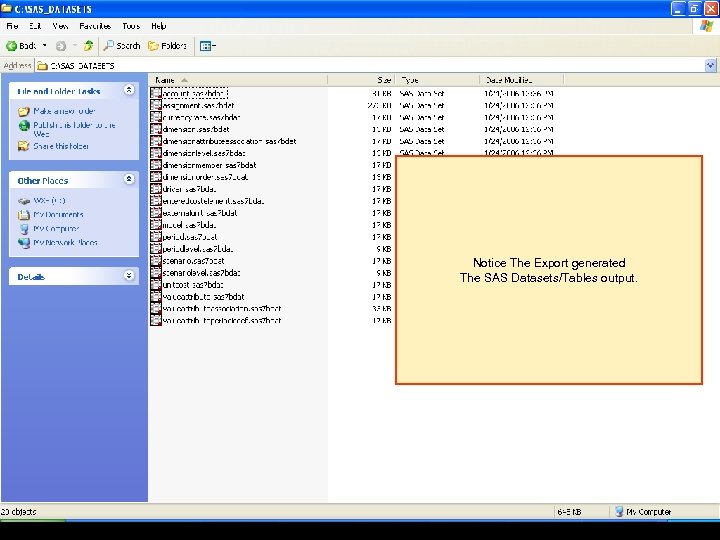Select the driver.sas7bdat file icon
Screen dimensions: 720x540
coord(156,189)
